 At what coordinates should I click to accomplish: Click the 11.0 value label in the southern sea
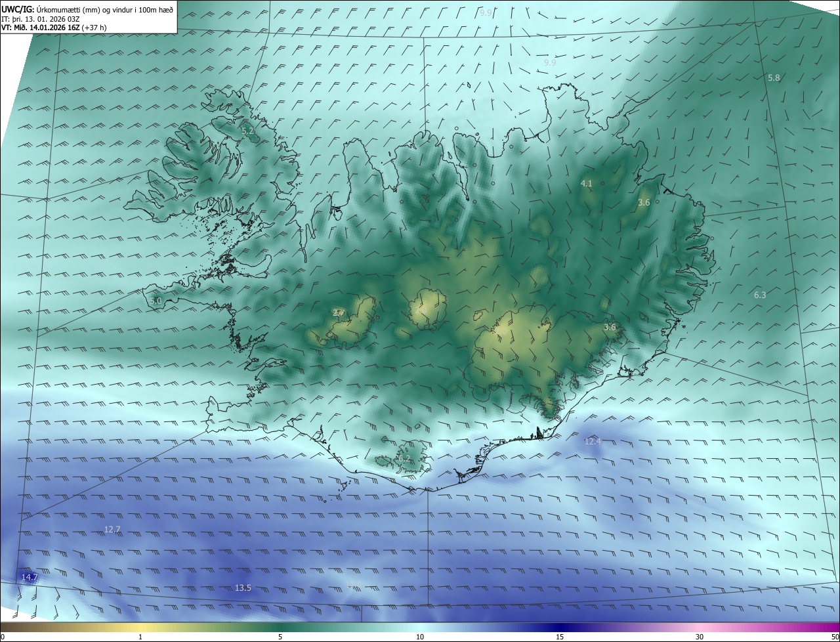(354, 584)
